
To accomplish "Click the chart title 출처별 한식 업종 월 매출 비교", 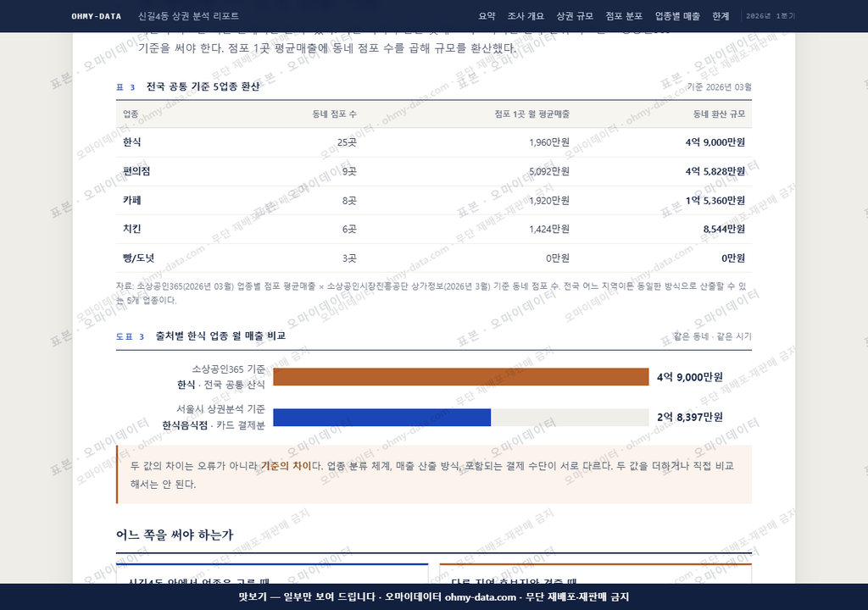I will (x=220, y=336).
